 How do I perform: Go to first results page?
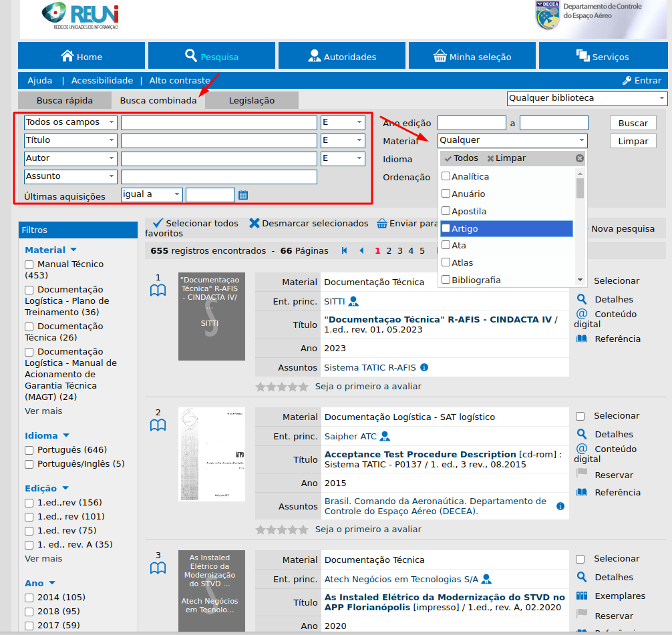point(344,250)
